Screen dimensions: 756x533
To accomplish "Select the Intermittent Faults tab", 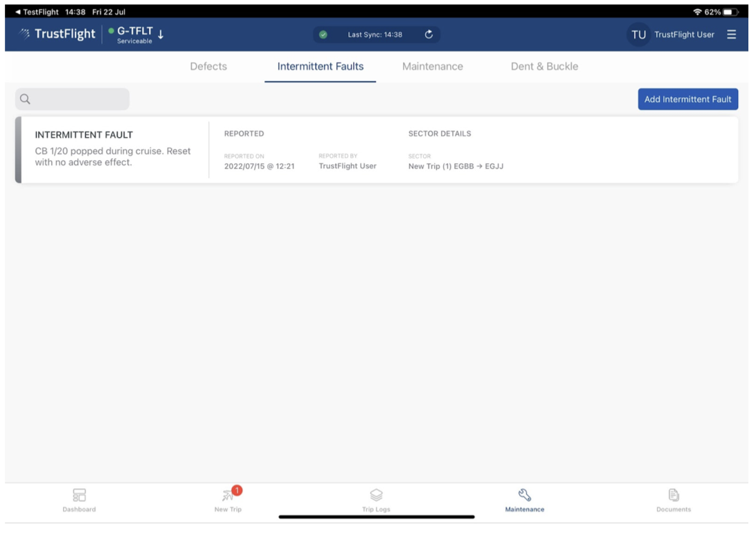I will point(320,66).
